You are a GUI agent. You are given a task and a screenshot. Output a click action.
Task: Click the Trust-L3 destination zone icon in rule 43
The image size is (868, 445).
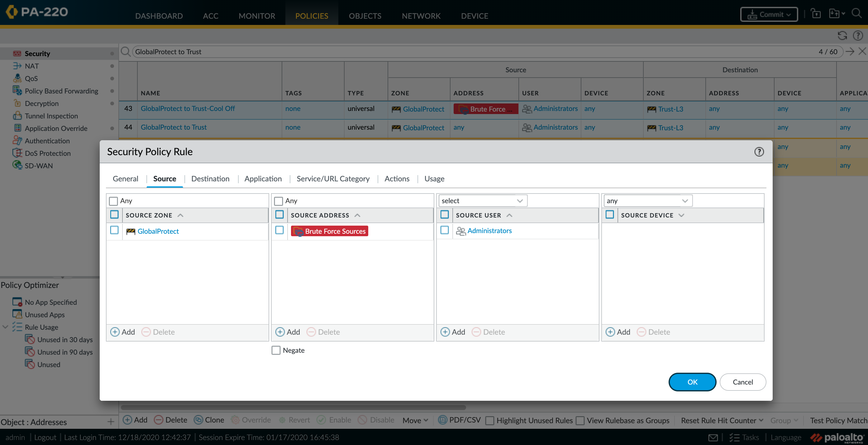[651, 108]
